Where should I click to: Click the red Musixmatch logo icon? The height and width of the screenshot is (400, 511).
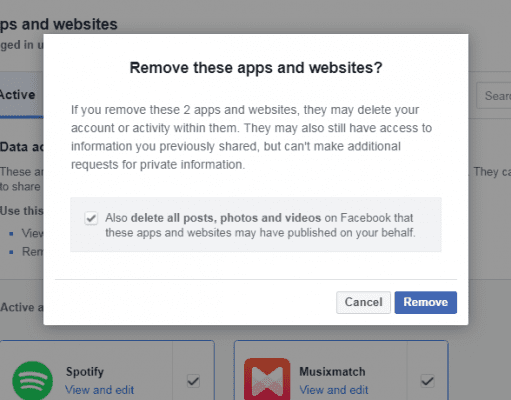(x=267, y=379)
